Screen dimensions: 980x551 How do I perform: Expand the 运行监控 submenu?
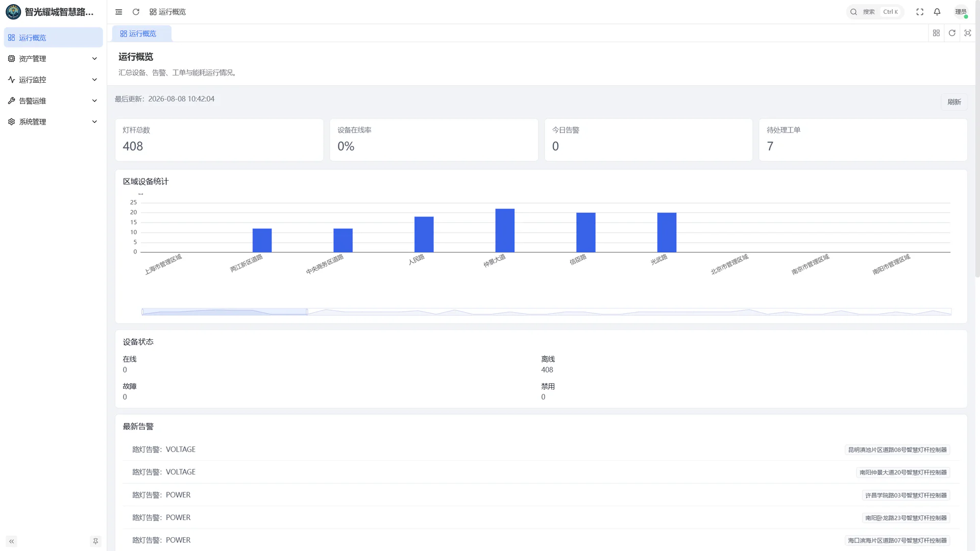[53, 80]
